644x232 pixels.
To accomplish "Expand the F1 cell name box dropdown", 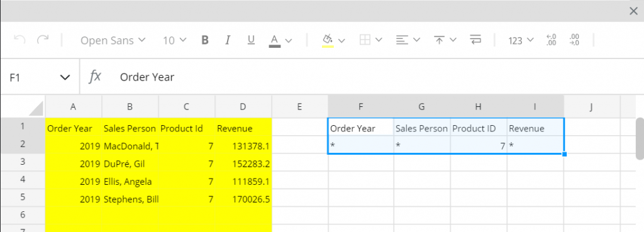I will click(65, 77).
